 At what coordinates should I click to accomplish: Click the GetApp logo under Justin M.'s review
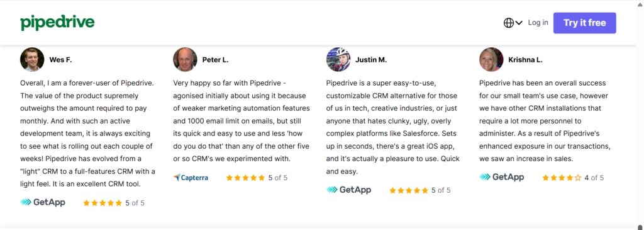coord(348,190)
